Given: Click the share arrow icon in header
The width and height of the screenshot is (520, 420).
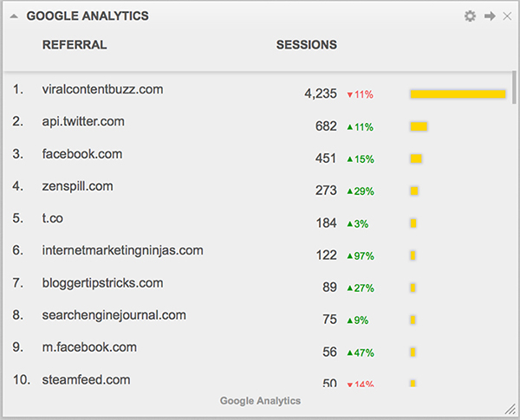Looking at the screenshot, I should click(491, 16).
